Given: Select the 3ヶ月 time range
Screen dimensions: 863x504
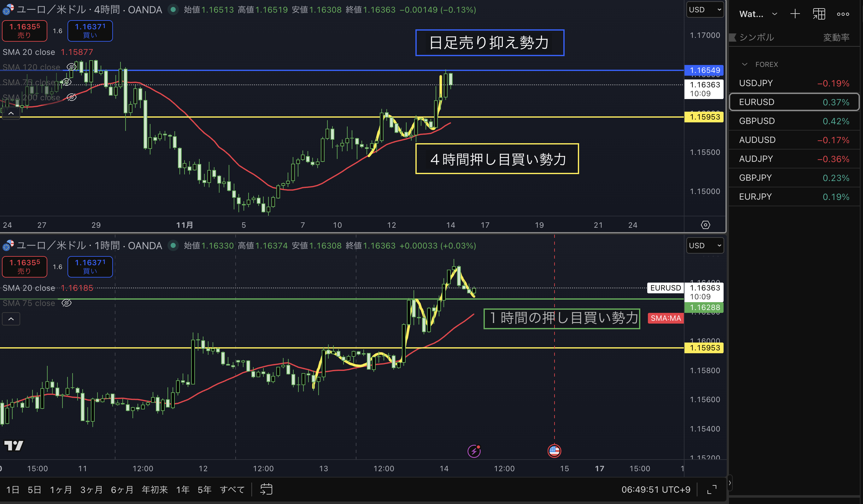Looking at the screenshot, I should click(x=91, y=489).
